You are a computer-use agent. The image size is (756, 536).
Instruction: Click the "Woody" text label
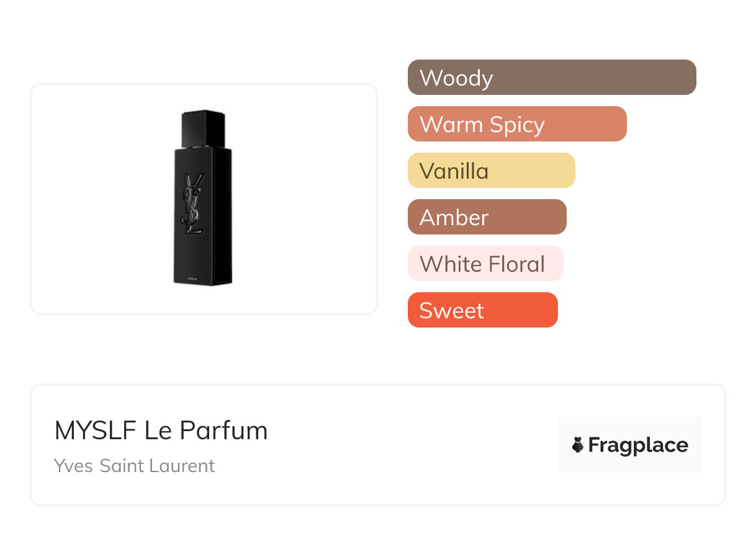click(x=456, y=78)
